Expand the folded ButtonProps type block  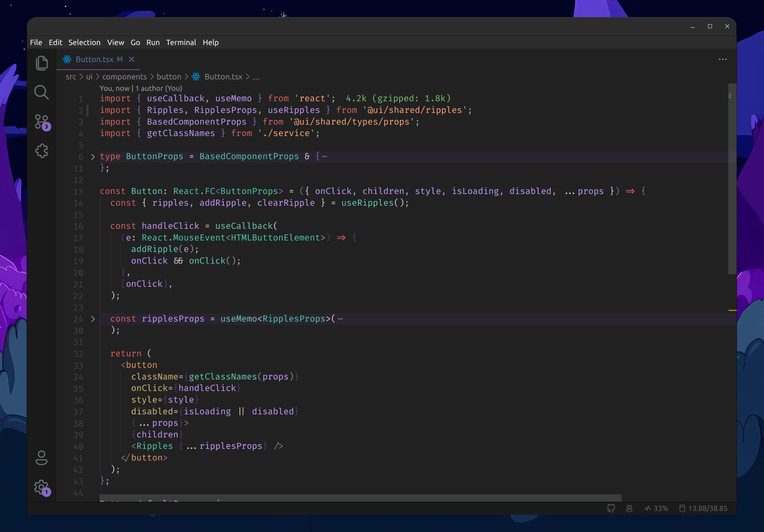(x=93, y=157)
